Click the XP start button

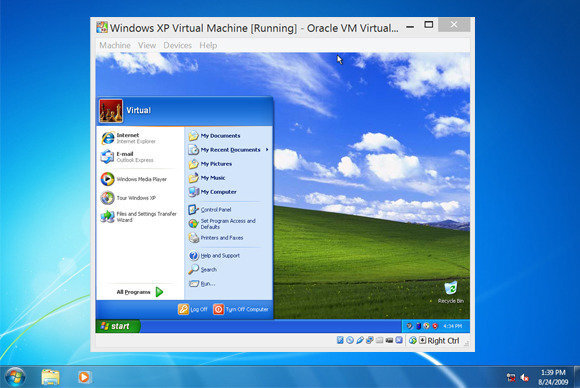pos(118,326)
